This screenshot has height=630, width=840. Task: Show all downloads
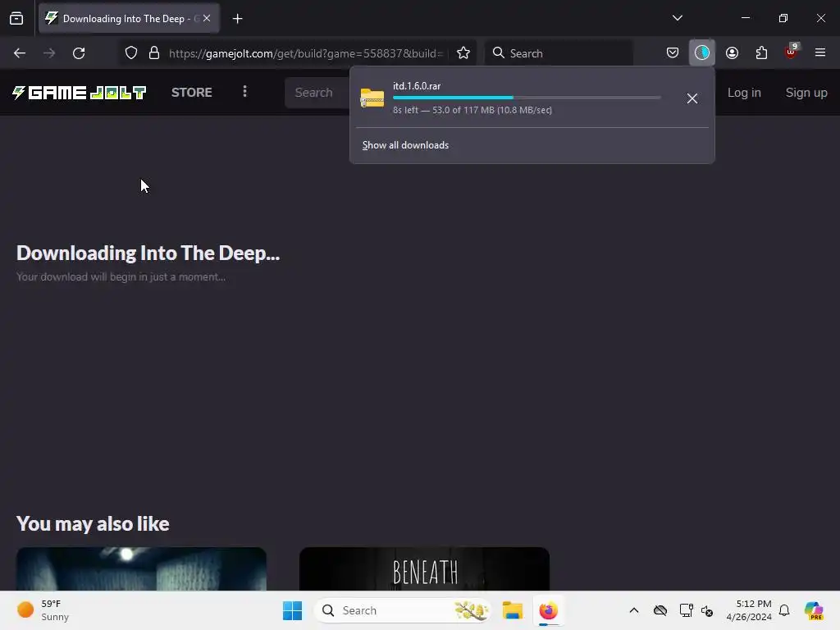pyautogui.click(x=405, y=145)
